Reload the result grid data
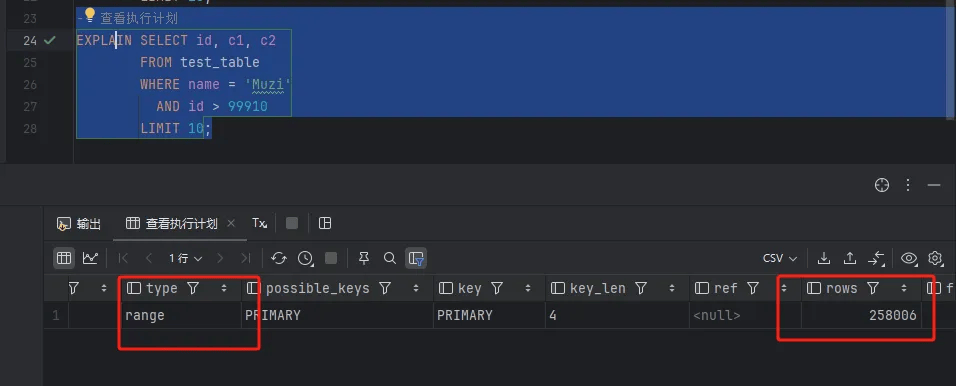This screenshot has height=386, width=956. 279,259
